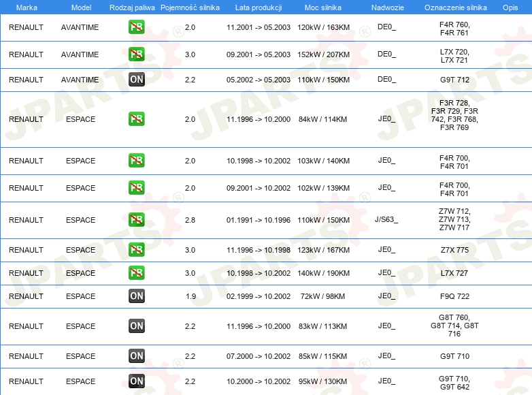Click the ESPACE model in the F9Q 722 row
The height and width of the screenshot is (395, 532).
click(80, 296)
